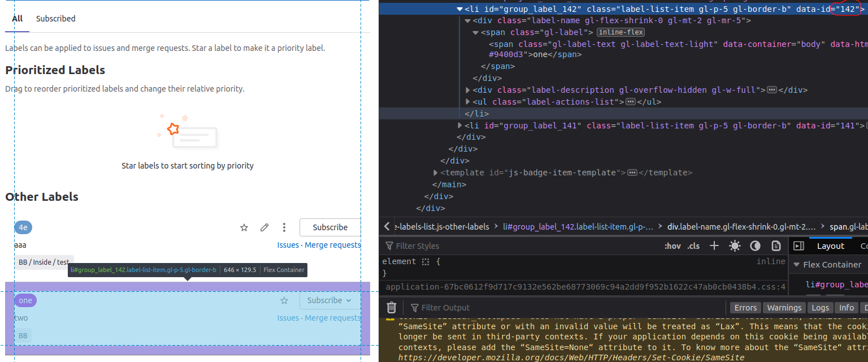Clear console output with the trash icon
Image resolution: width=868 pixels, height=362 pixels.
tap(391, 308)
